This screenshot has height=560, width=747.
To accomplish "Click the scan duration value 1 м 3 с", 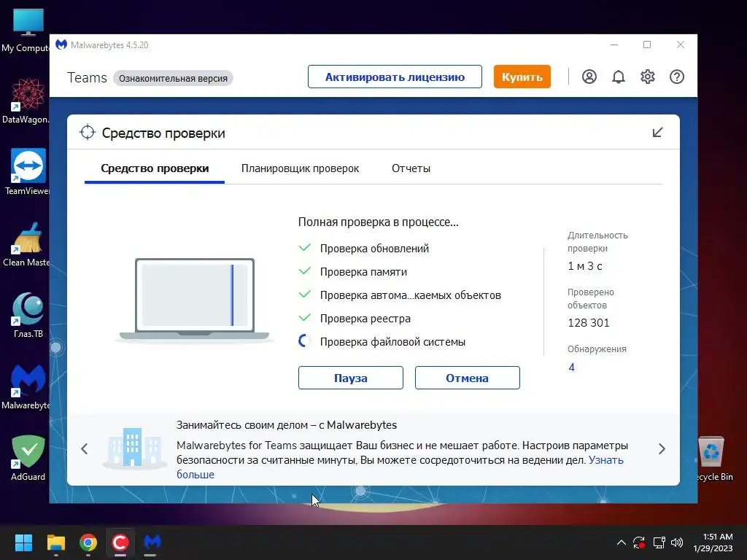I will point(585,266).
